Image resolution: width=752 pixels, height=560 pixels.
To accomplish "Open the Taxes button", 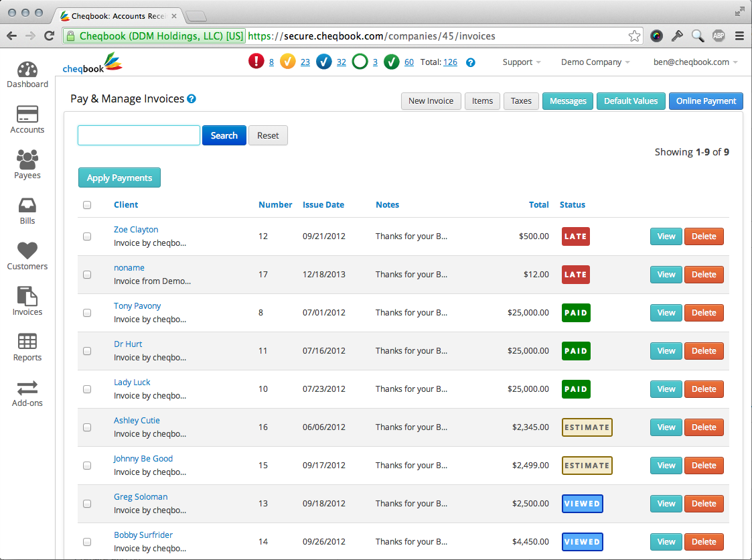I will coord(521,101).
